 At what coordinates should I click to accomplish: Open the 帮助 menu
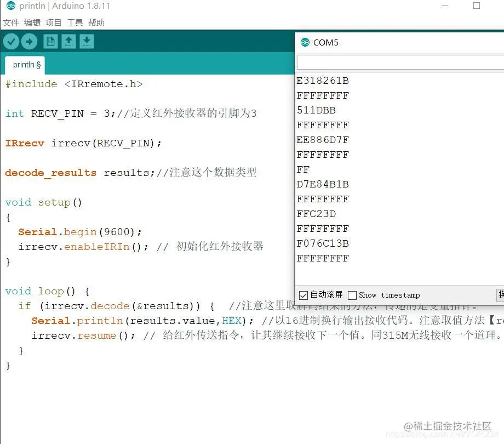point(96,23)
